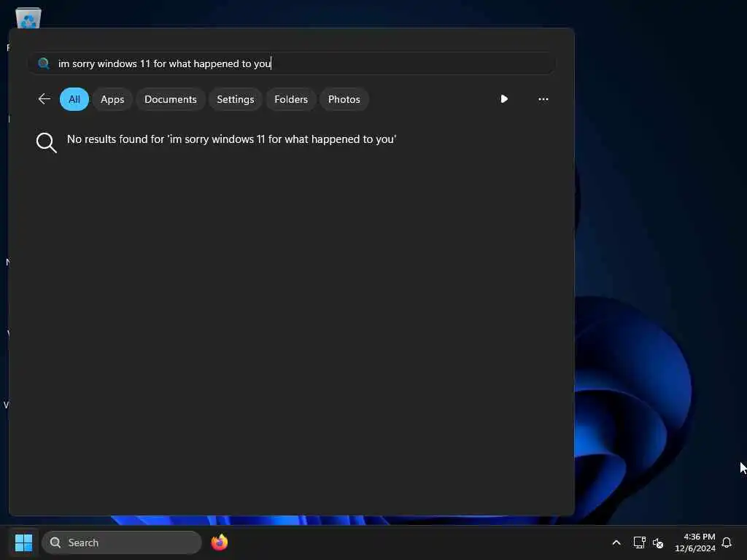Open the clock showing 4:36 PM
The image size is (747, 560).
tap(695, 542)
